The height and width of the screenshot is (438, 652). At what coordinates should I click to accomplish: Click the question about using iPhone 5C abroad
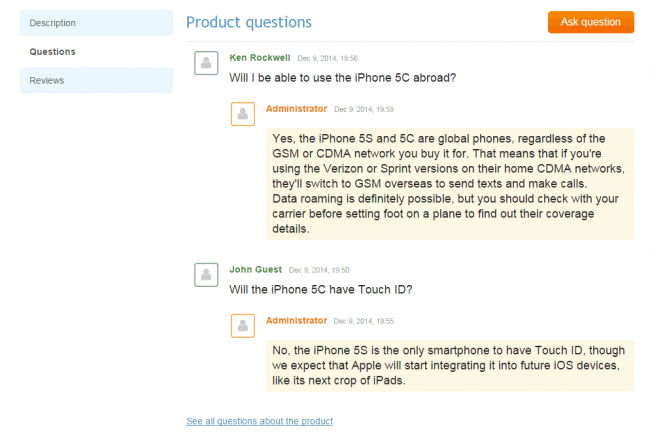click(x=343, y=77)
